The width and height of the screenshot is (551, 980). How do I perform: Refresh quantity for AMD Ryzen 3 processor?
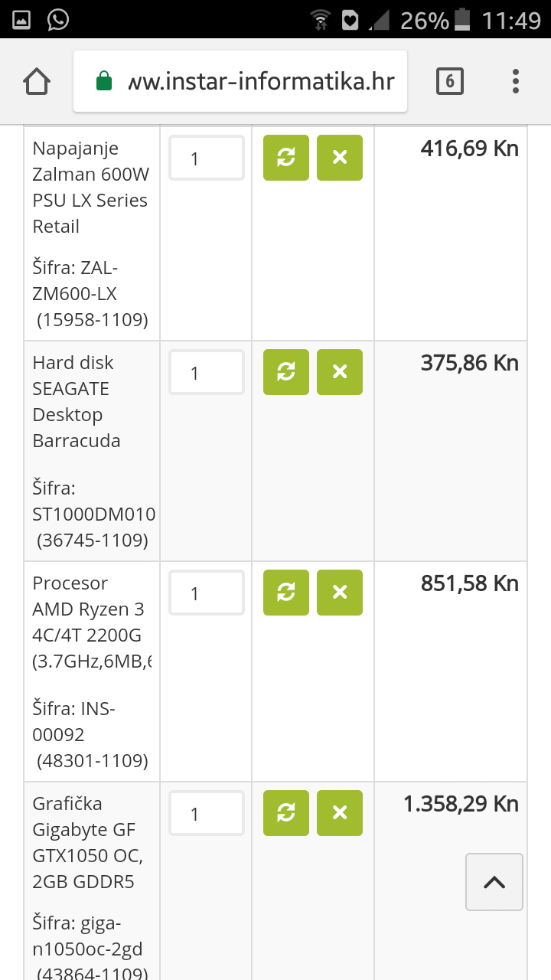coord(285,593)
